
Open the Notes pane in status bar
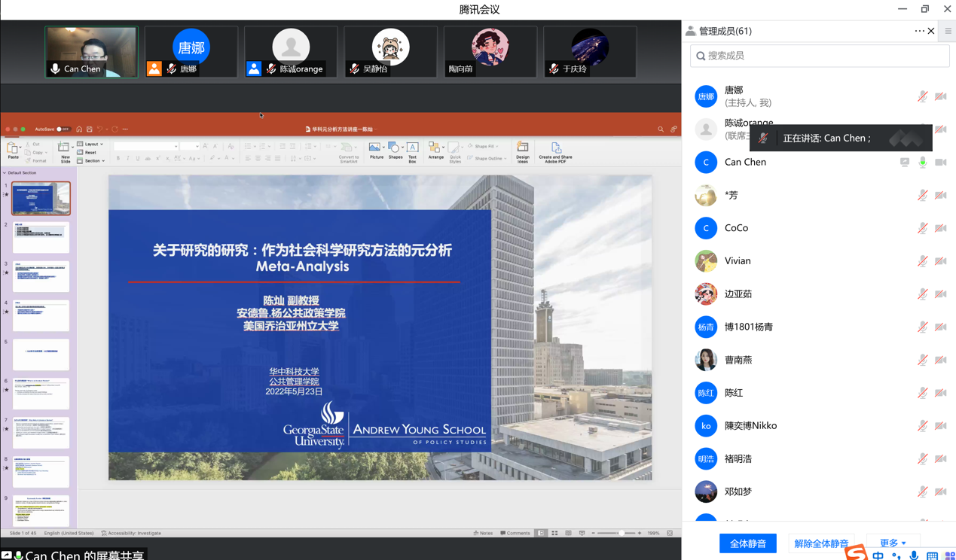(483, 533)
